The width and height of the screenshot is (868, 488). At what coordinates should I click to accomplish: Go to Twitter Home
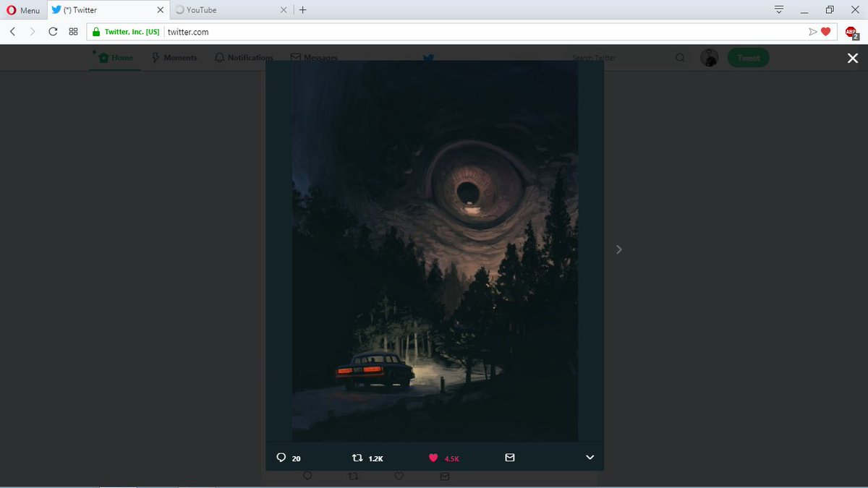(x=116, y=58)
